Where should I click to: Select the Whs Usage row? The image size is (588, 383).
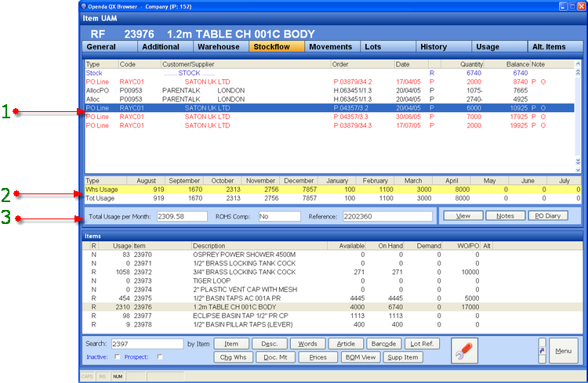pyautogui.click(x=332, y=190)
